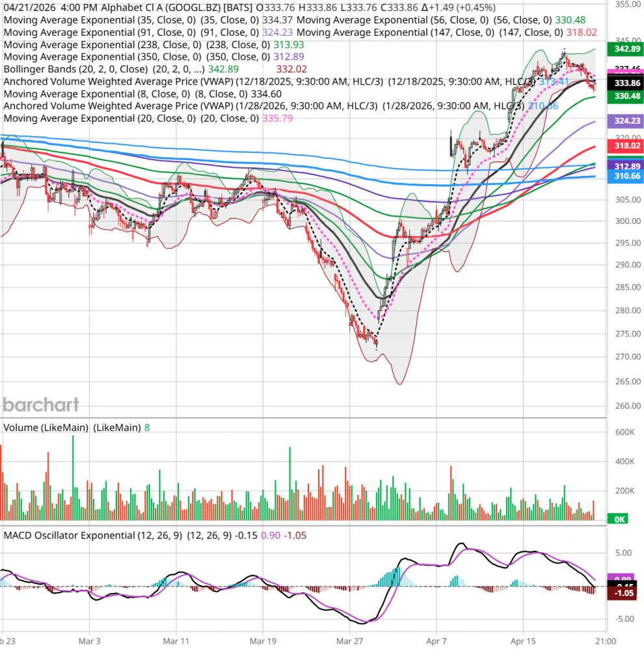644x651 pixels.
Task: Click 'Moving Average Exponential (35, Close, 0)' label
Action: coord(100,20)
